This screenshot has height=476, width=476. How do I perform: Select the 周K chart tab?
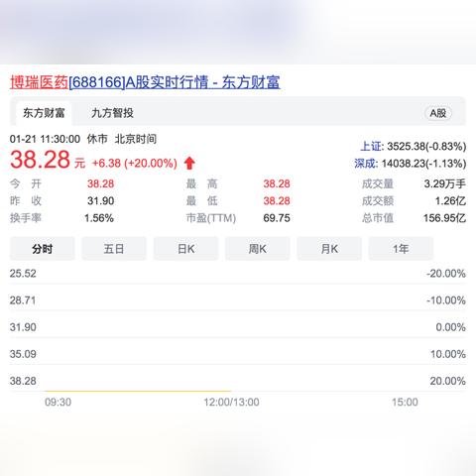click(258, 249)
